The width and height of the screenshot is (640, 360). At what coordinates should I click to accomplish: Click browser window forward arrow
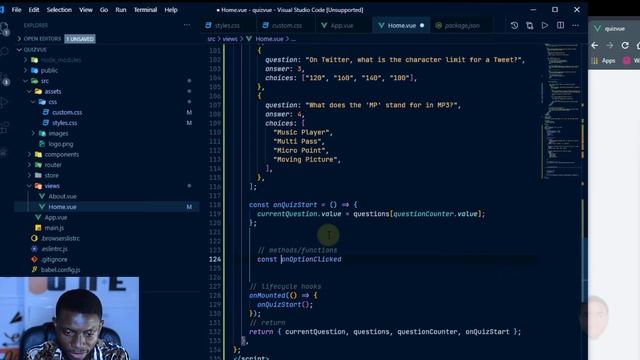click(x=610, y=45)
